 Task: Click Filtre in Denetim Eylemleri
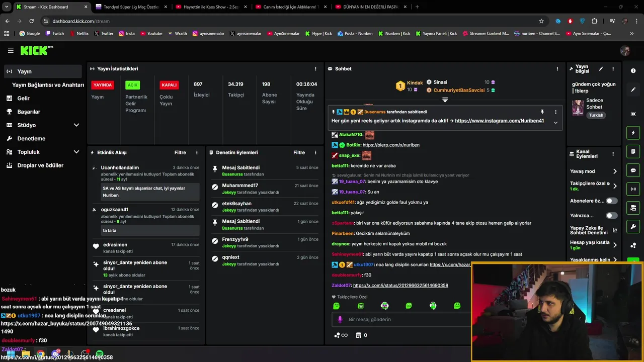pyautogui.click(x=299, y=152)
